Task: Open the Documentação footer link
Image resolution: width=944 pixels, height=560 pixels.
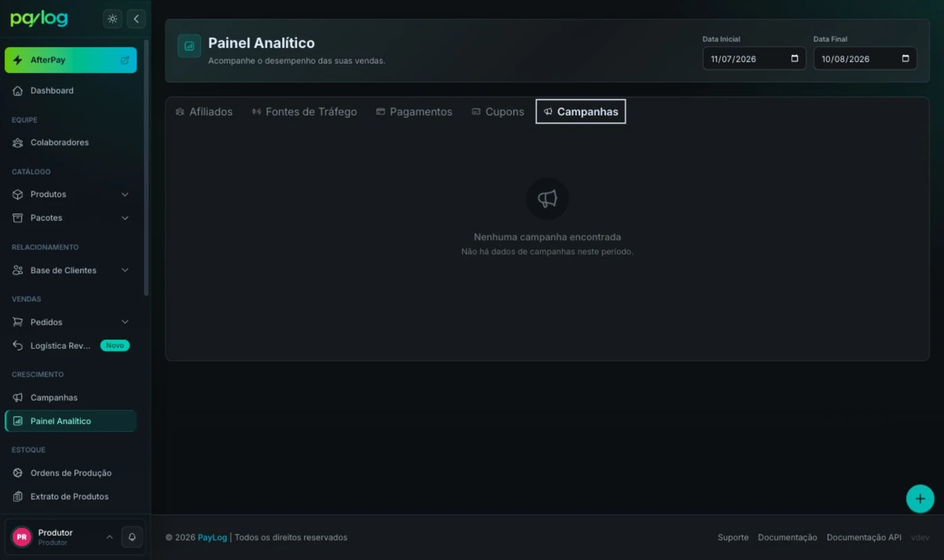Action: point(788,537)
